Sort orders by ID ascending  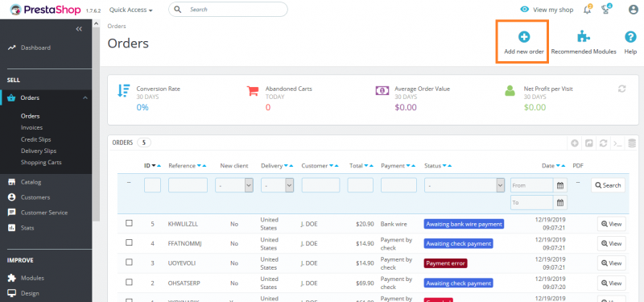159,166
